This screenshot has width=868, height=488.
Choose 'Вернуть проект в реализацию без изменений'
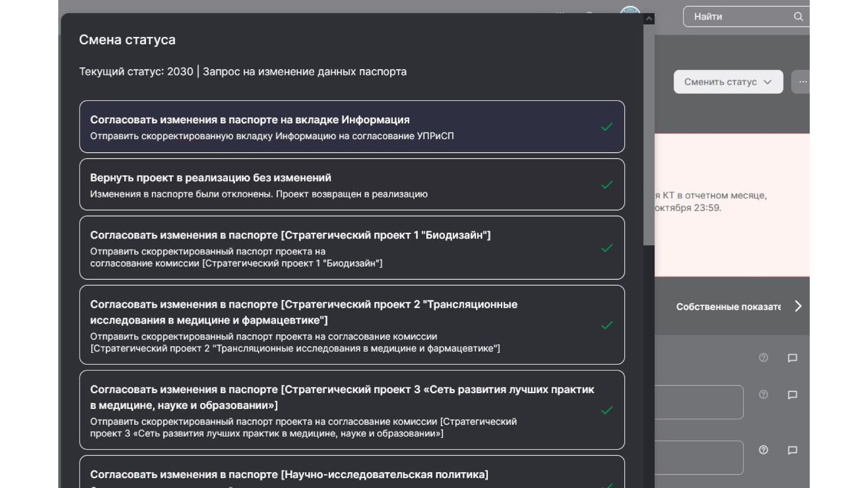tap(352, 184)
